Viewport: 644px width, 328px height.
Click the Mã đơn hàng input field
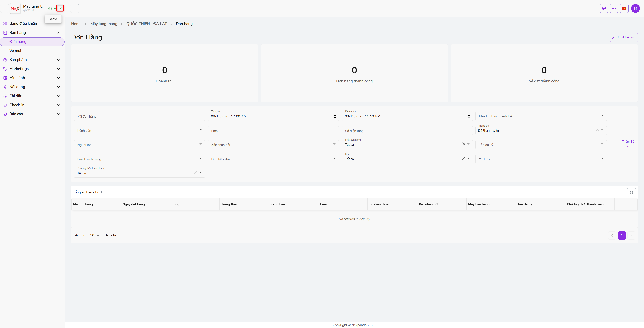coord(139,117)
